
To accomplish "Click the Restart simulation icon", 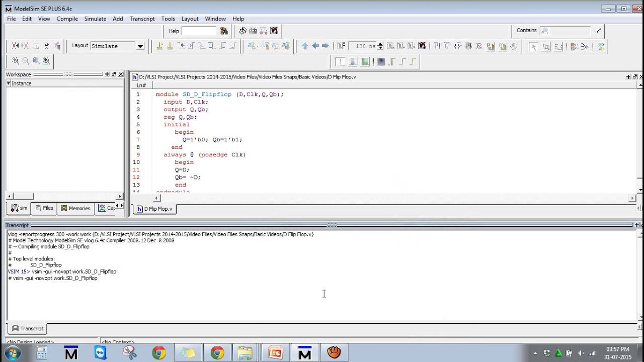I will click(341, 46).
